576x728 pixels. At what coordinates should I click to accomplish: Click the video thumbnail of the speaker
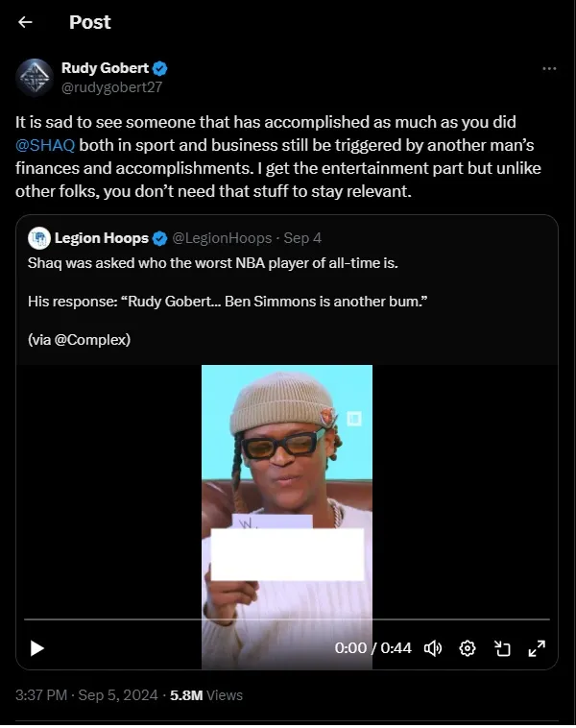tap(287, 492)
